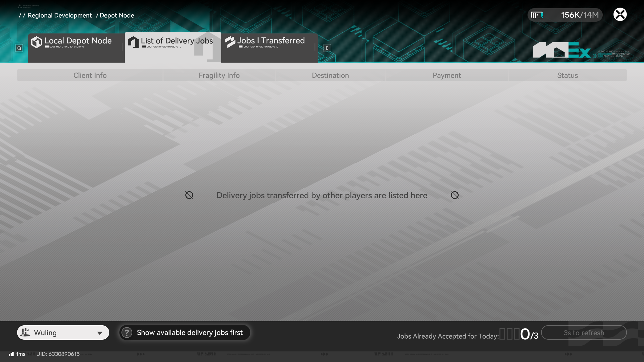The width and height of the screenshot is (644, 362).
Task: Click the List of Delivery Jobs icon
Action: (x=133, y=42)
